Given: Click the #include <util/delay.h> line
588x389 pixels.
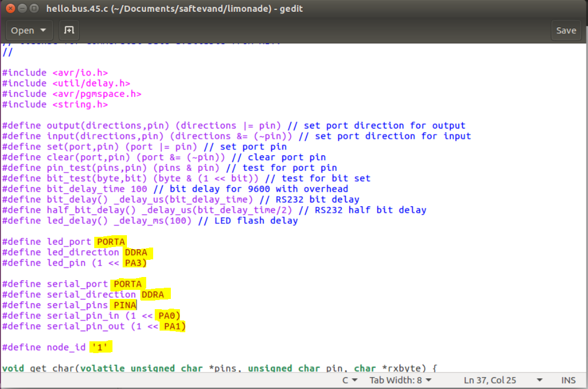Looking at the screenshot, I should coord(66,83).
